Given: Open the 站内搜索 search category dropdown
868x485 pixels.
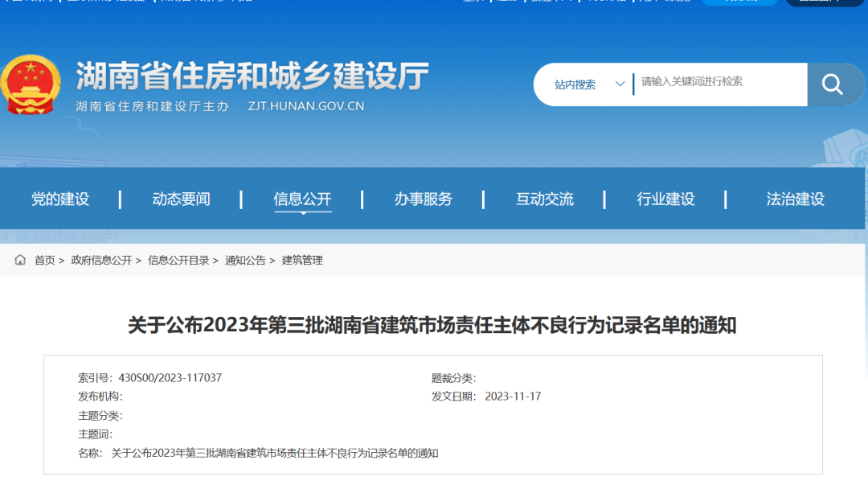Looking at the screenshot, I should pos(575,83).
